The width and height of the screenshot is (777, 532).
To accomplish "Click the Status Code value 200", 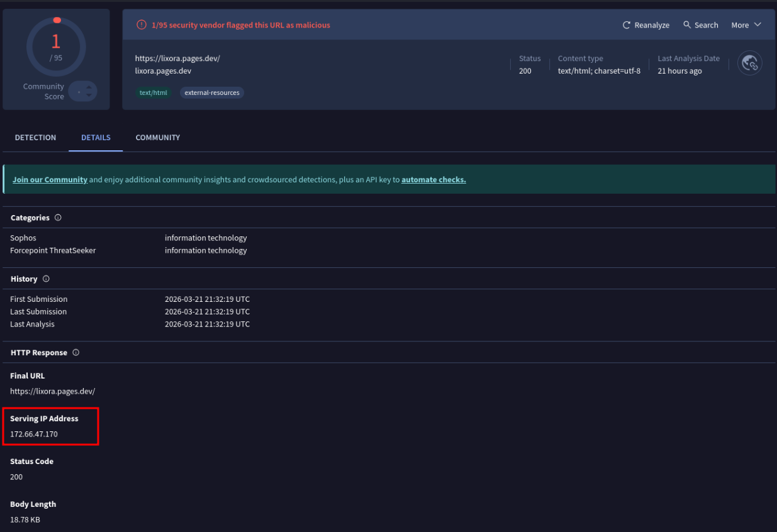I will tap(16, 477).
